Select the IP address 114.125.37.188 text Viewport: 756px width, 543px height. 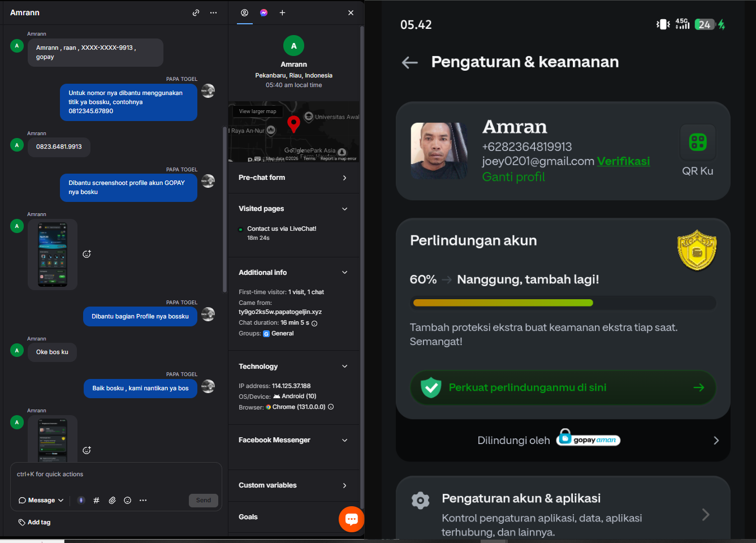[x=291, y=386]
